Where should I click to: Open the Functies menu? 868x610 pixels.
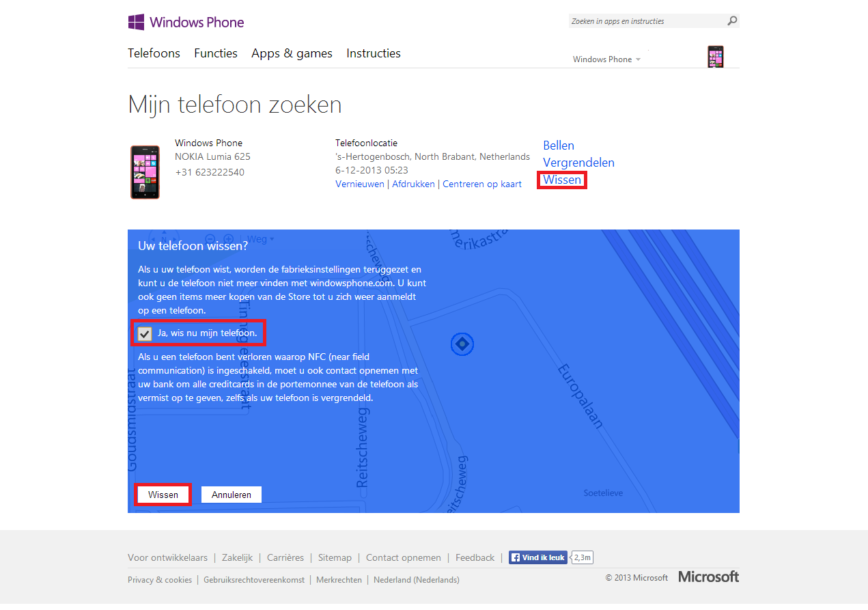[216, 53]
